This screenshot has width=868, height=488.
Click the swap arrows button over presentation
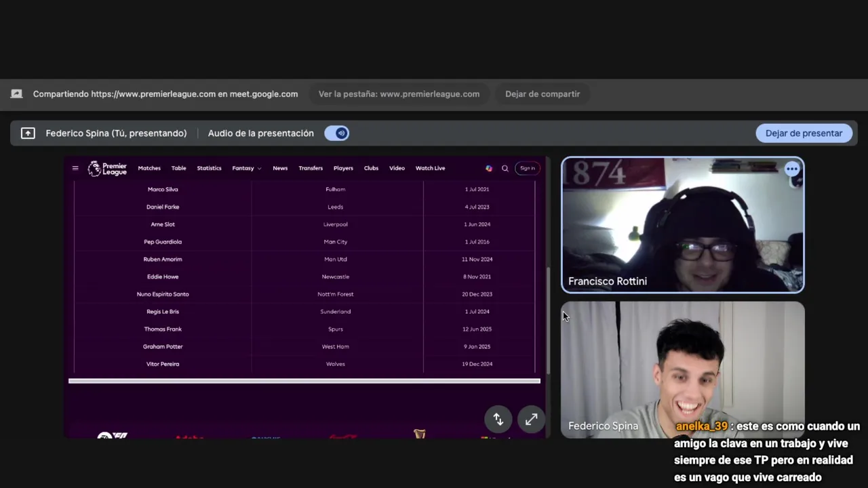coord(498,420)
